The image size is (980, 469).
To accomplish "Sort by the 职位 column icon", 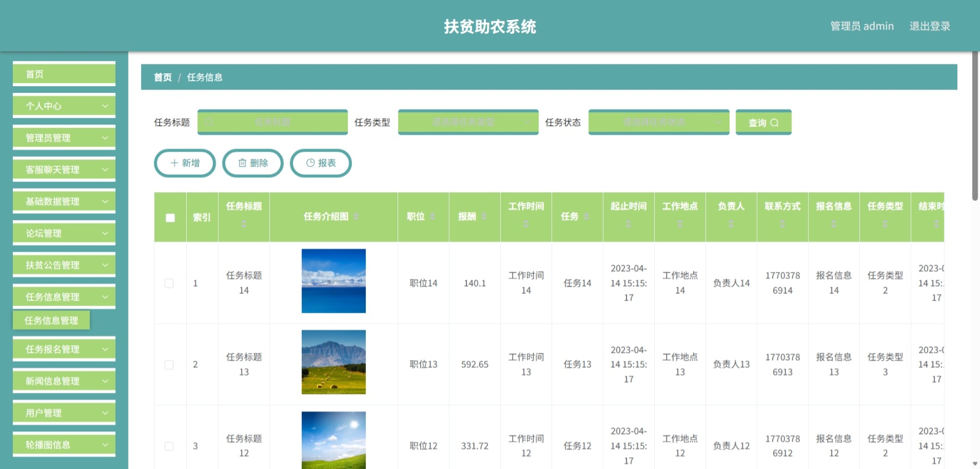I will tap(432, 216).
